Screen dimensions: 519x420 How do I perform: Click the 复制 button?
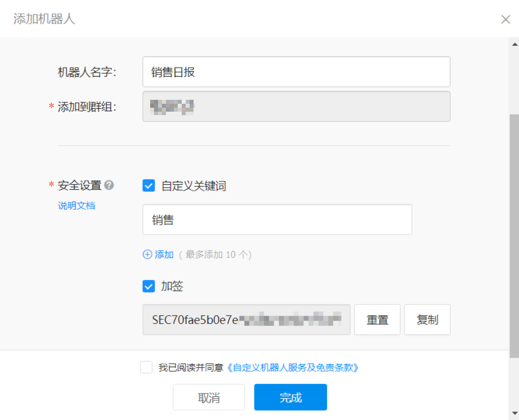[x=427, y=320]
